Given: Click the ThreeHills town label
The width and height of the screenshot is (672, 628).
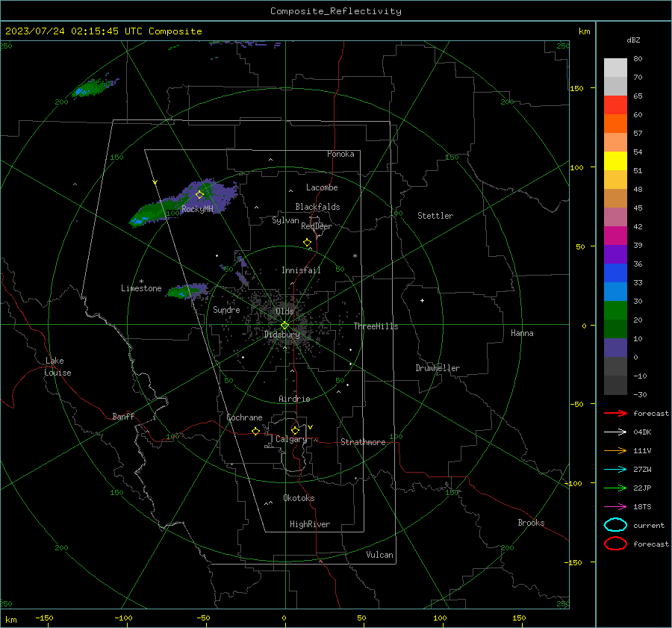Looking at the screenshot, I should pos(376,326).
